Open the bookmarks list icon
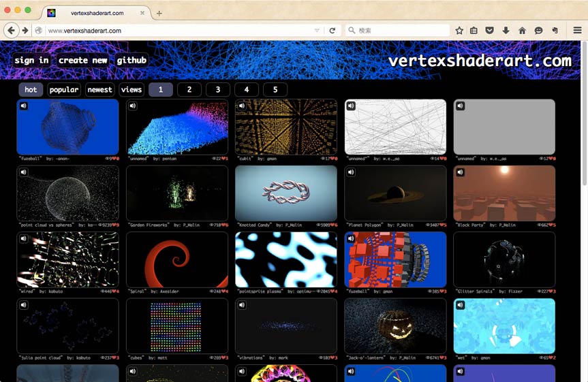This screenshot has height=382, width=588. (474, 31)
